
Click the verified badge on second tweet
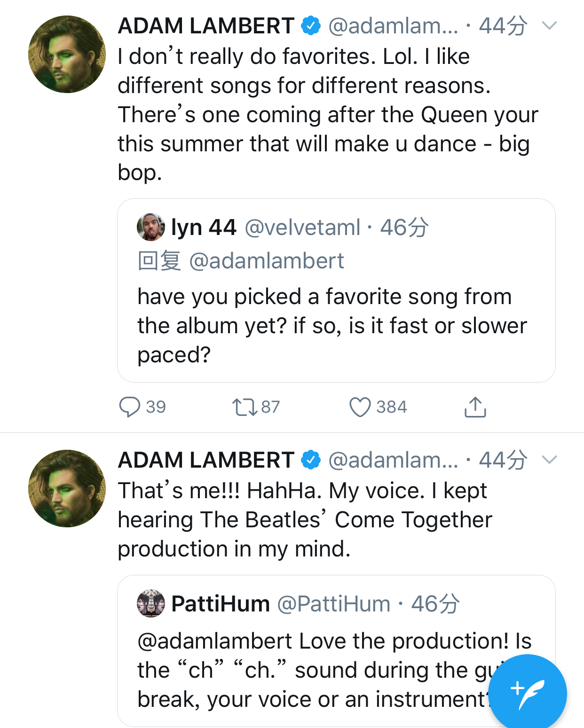tap(311, 460)
